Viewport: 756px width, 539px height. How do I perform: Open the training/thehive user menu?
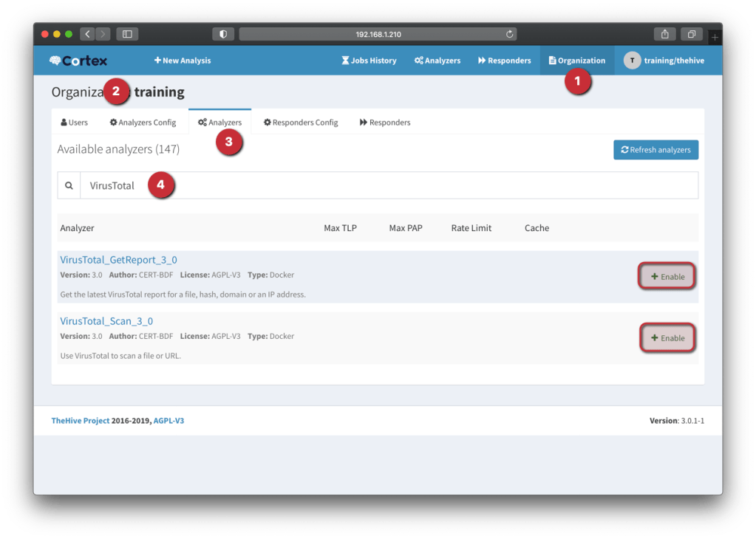[664, 61]
